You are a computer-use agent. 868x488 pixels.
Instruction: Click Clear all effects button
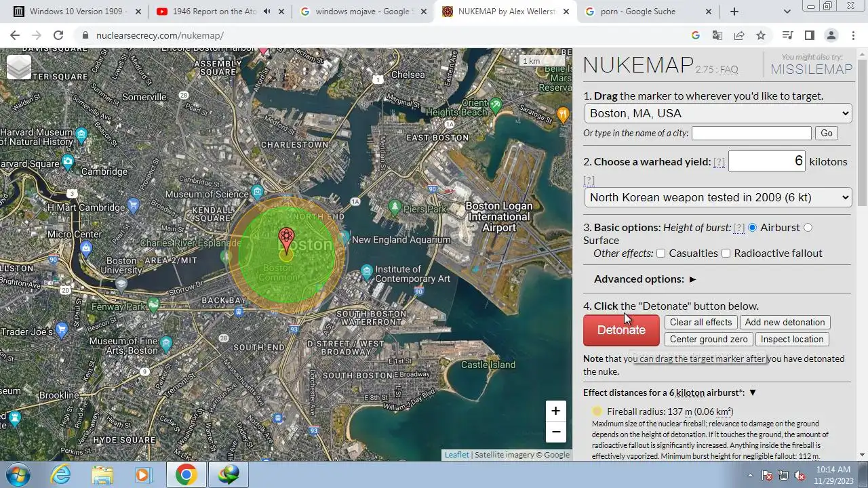pos(701,322)
